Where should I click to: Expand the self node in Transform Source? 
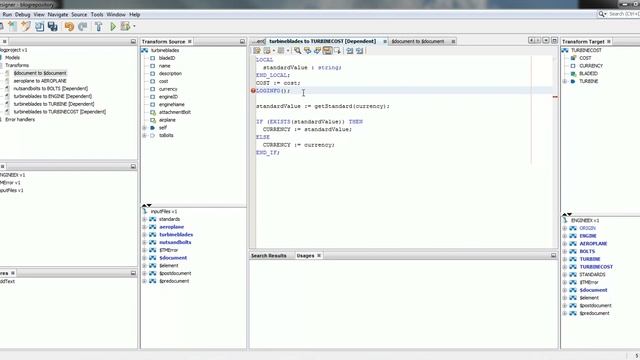click(144, 128)
